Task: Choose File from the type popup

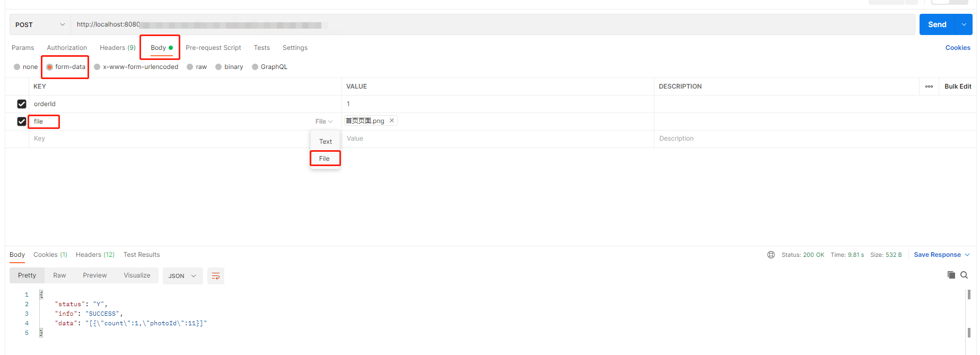Action: click(x=325, y=159)
